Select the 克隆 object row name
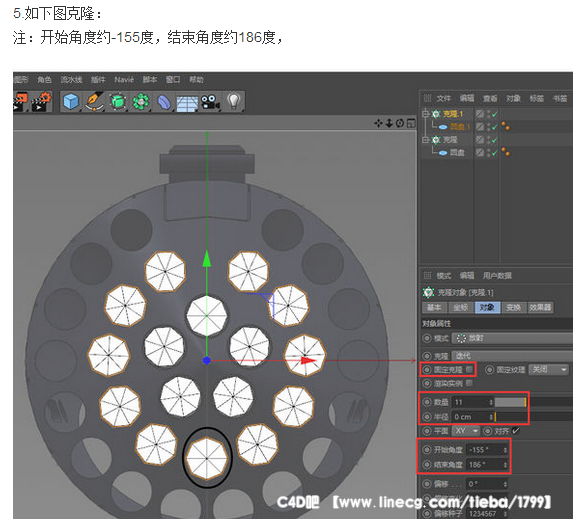The image size is (577, 519). point(450,140)
